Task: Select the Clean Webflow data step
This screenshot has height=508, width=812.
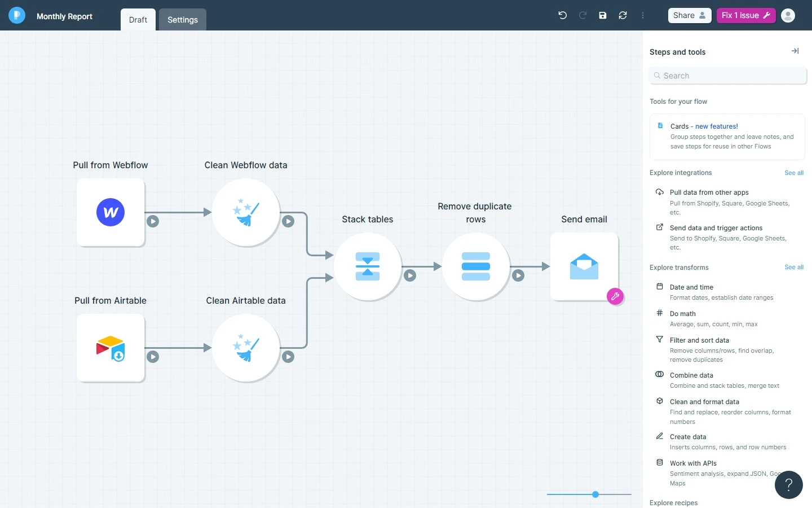Action: click(x=246, y=212)
